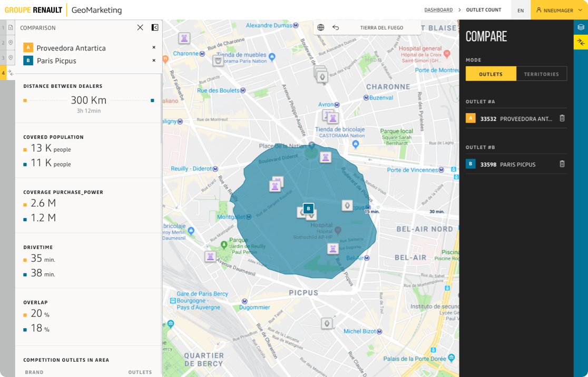Click the trash icon next to Paris Picpus
This screenshot has height=377, width=588.
[562, 164]
